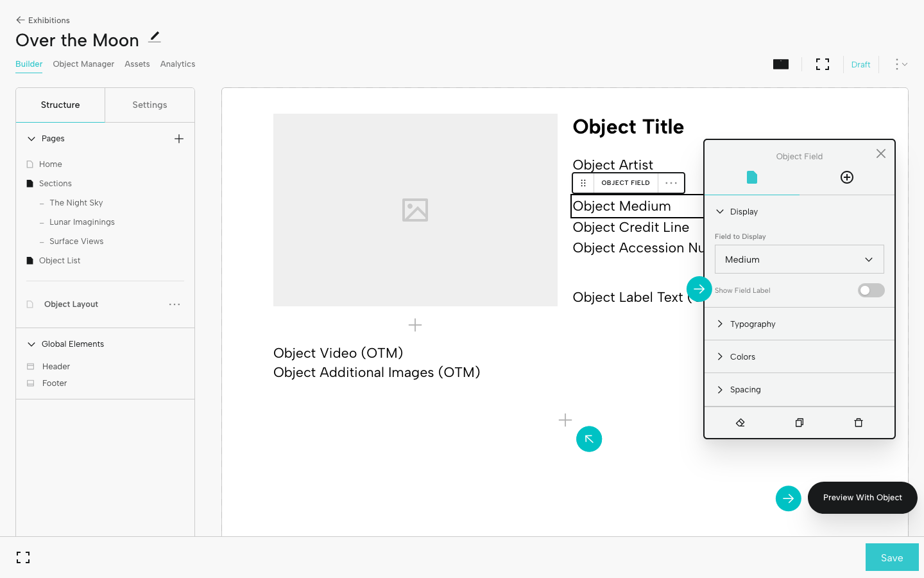
Task: Add an element via the plus circle icon
Action: [x=846, y=177]
